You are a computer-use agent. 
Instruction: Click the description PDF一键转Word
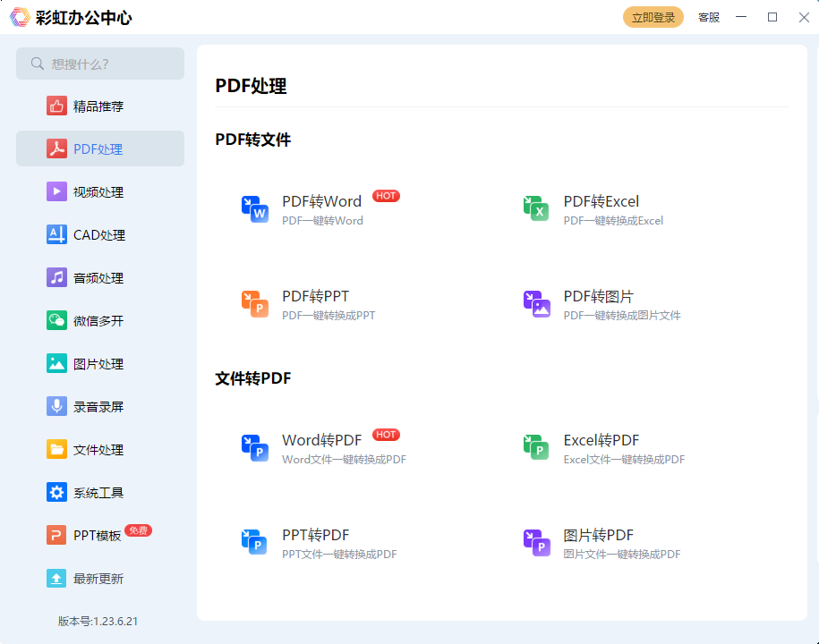[322, 221]
